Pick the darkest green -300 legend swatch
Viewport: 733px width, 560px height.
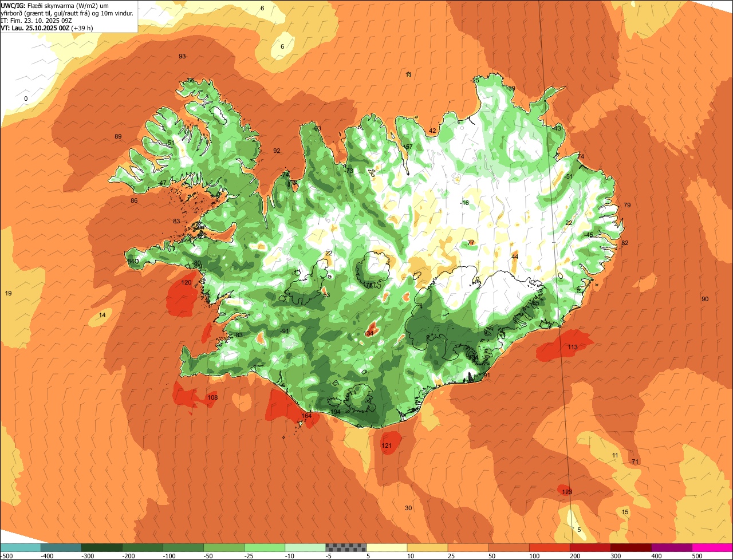pyautogui.click(x=102, y=547)
